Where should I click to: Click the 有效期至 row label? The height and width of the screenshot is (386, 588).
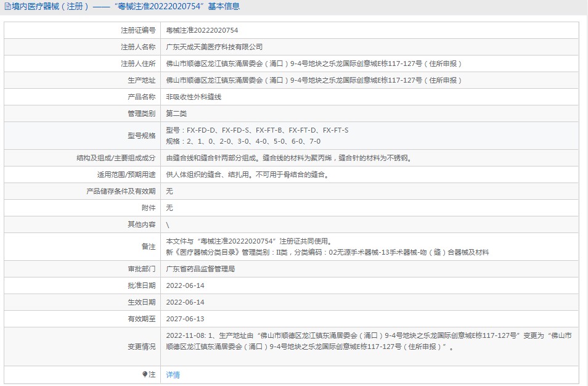tap(141, 318)
